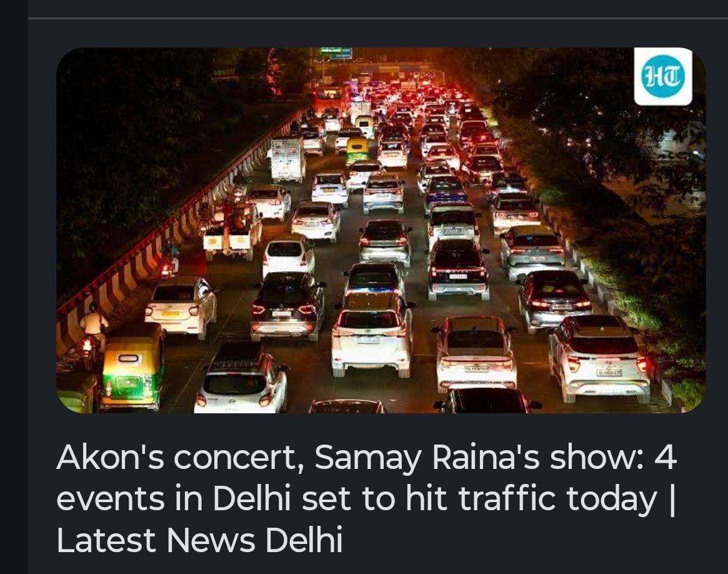Click the Hindustan Times HT logo badge

[x=663, y=77]
